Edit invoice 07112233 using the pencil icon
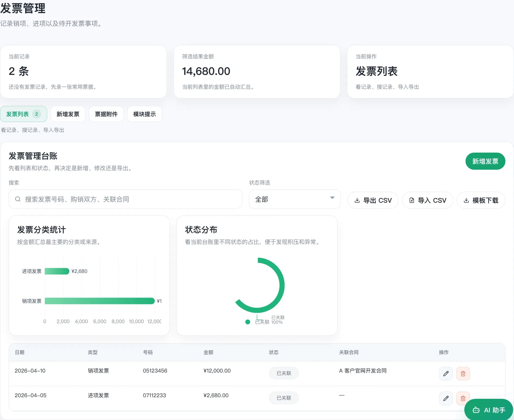514x420 pixels. [446, 398]
